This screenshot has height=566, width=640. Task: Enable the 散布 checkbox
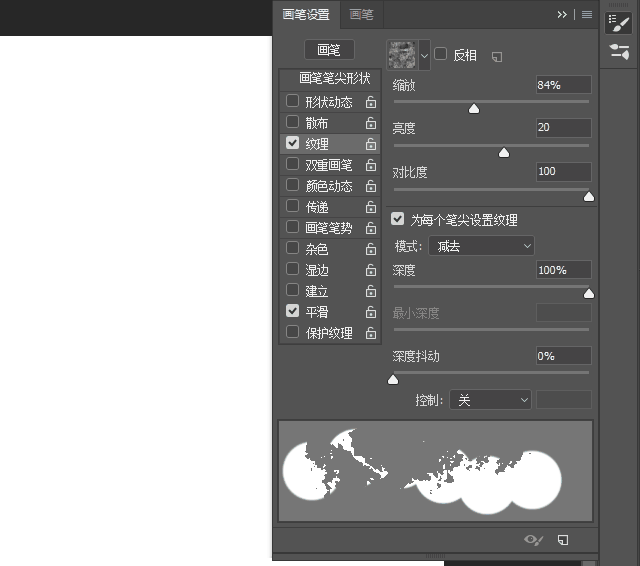pyautogui.click(x=292, y=122)
